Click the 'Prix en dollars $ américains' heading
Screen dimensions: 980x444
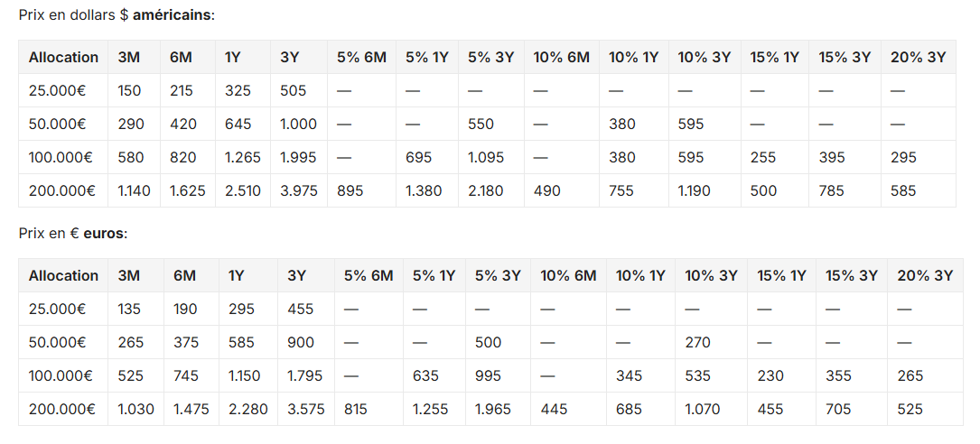coord(117,15)
